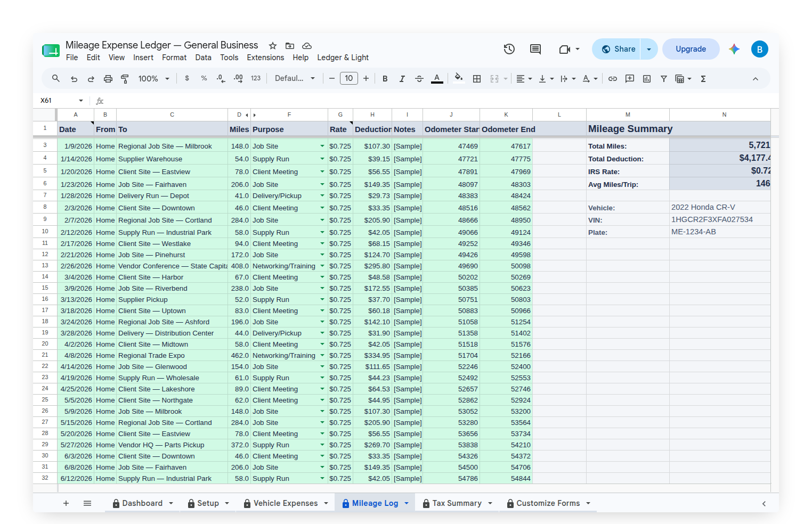The height and width of the screenshot is (524, 812).
Task: Open the Ledger & Light menu
Action: pos(343,58)
